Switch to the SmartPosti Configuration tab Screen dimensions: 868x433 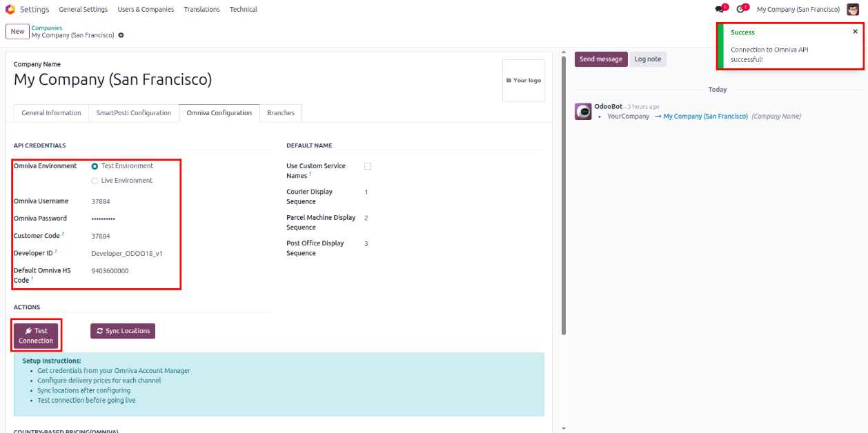pos(133,113)
